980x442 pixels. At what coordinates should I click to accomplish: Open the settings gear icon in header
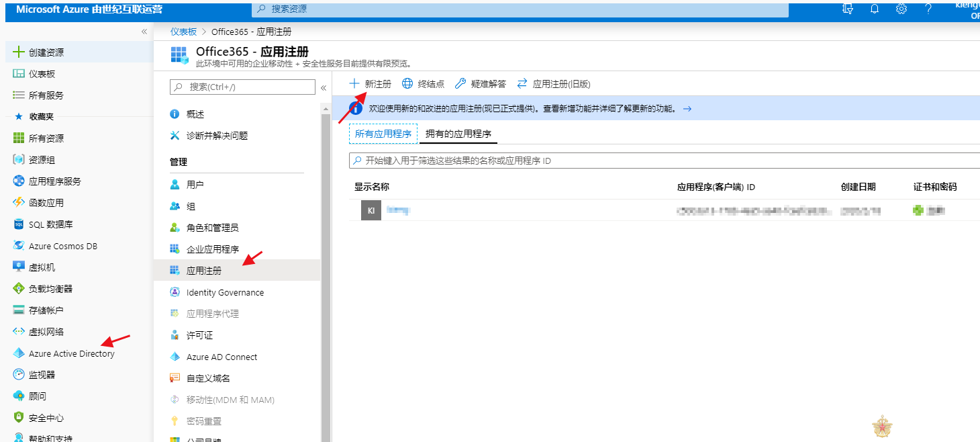click(x=901, y=9)
